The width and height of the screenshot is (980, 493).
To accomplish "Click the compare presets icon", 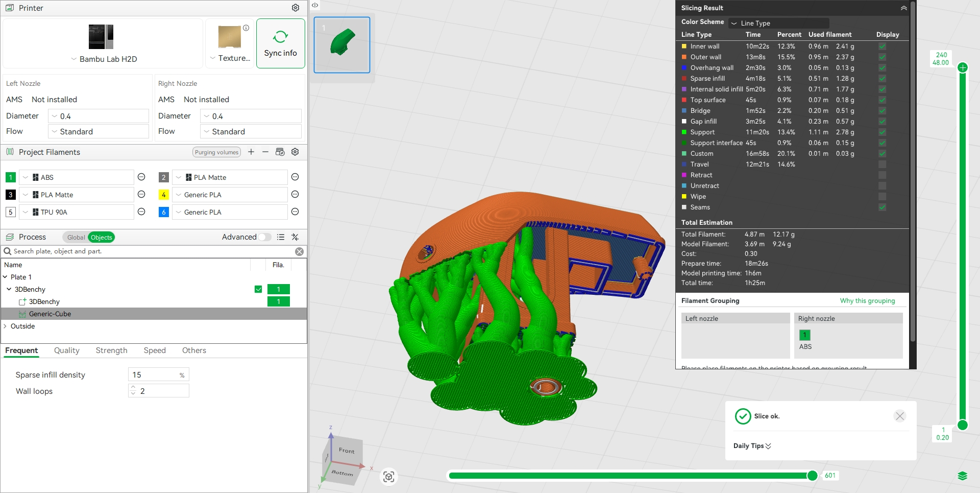I will point(295,237).
